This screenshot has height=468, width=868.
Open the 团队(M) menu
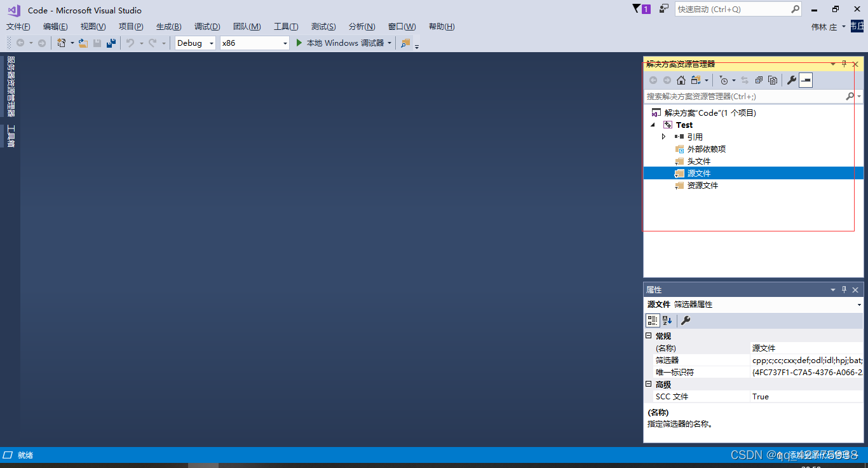(x=247, y=27)
